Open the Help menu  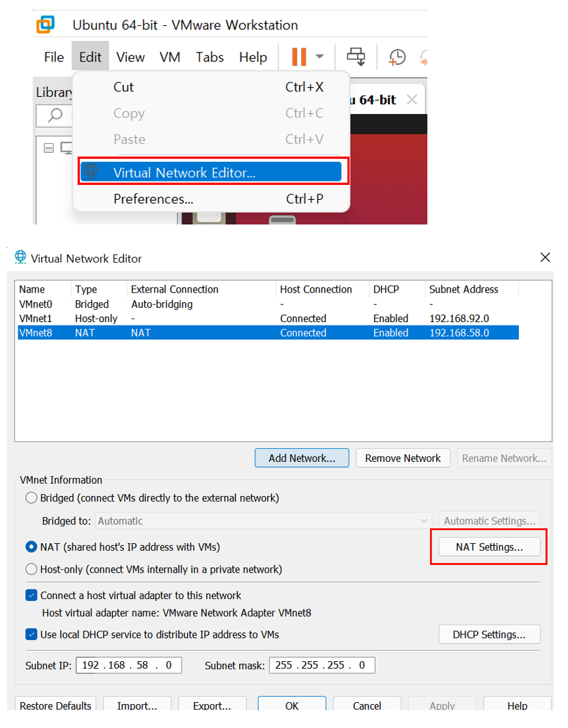(253, 57)
